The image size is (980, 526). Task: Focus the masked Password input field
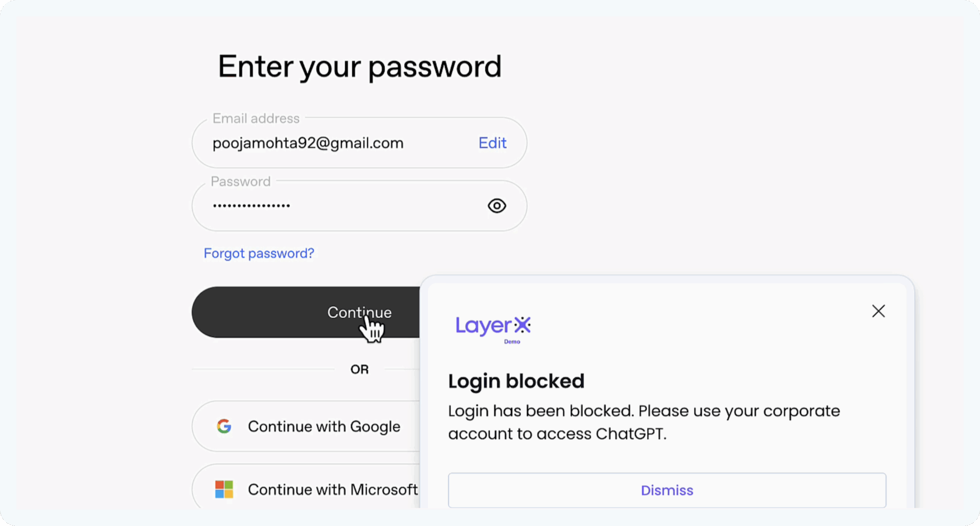click(345, 206)
